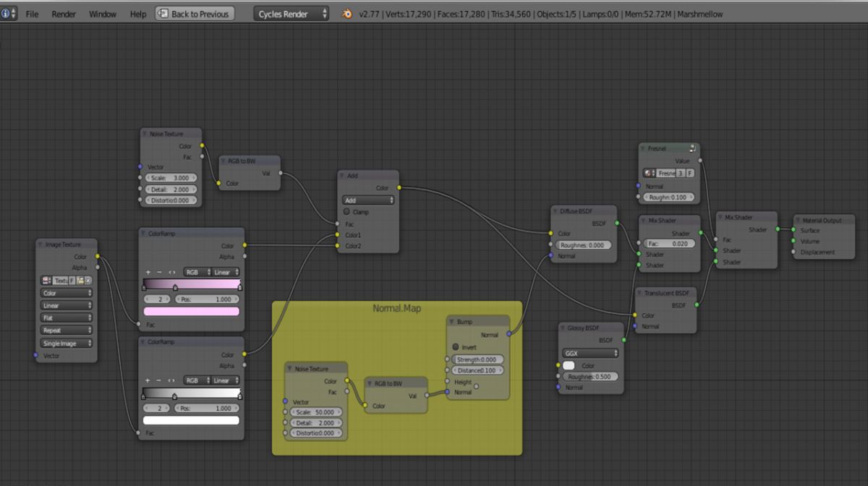Remove stop with minus on pink ColorRamp
868x486 pixels.
pos(159,272)
